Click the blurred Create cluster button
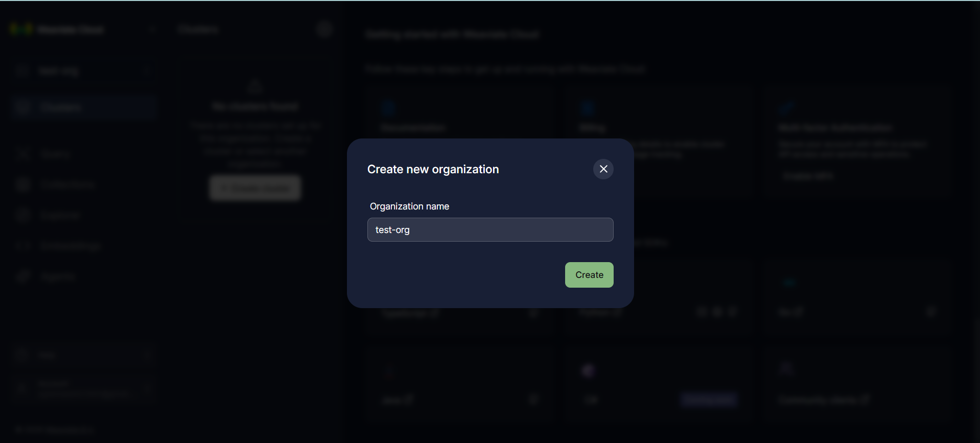Viewport: 980px width, 443px height. [255, 188]
